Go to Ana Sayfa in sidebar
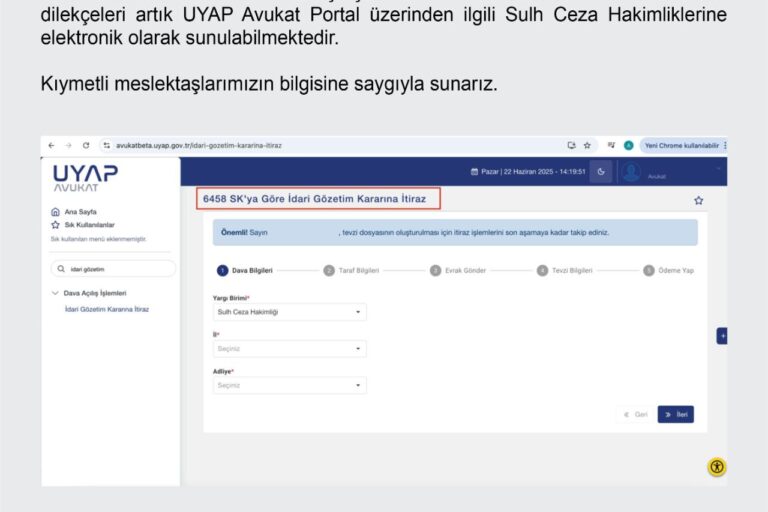Screen dimensions: 768x512 pos(78,212)
